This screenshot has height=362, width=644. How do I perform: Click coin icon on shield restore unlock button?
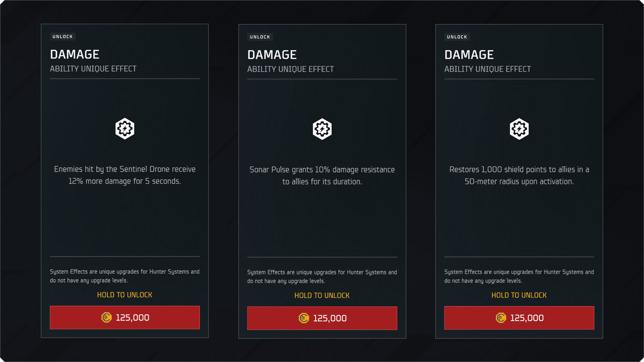pyautogui.click(x=501, y=318)
